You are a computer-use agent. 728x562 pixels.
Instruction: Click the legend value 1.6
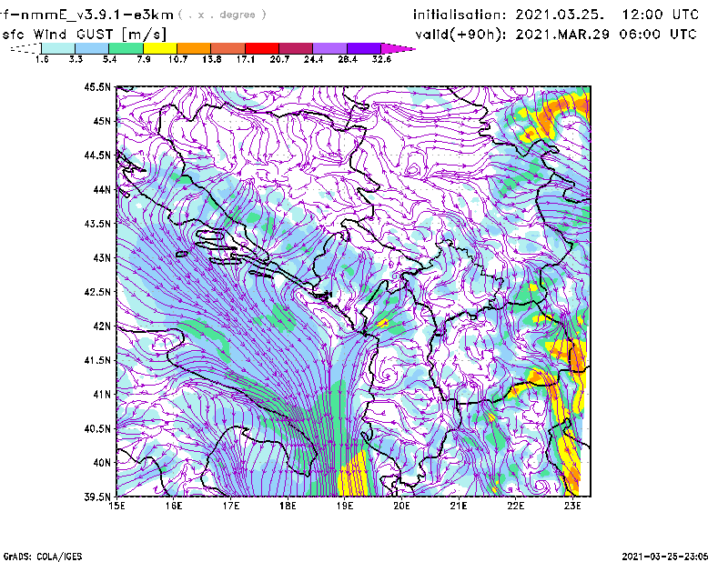[42, 59]
